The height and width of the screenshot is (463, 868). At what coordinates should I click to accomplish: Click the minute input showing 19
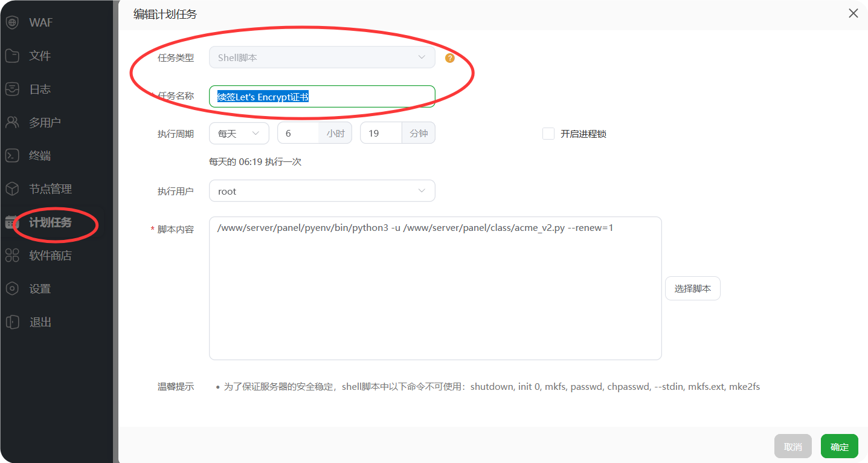381,133
